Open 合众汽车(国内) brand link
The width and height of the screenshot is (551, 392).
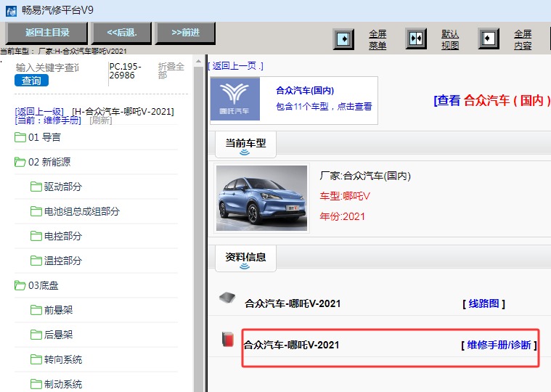[305, 90]
